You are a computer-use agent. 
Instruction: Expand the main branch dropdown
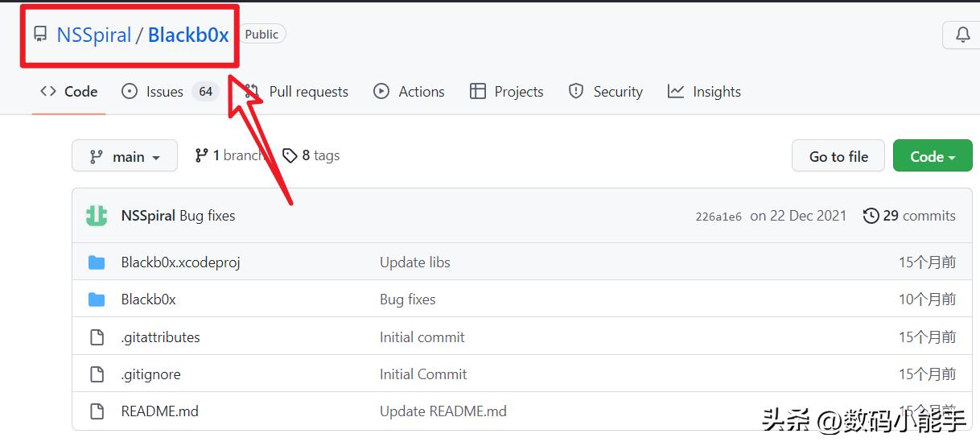125,156
